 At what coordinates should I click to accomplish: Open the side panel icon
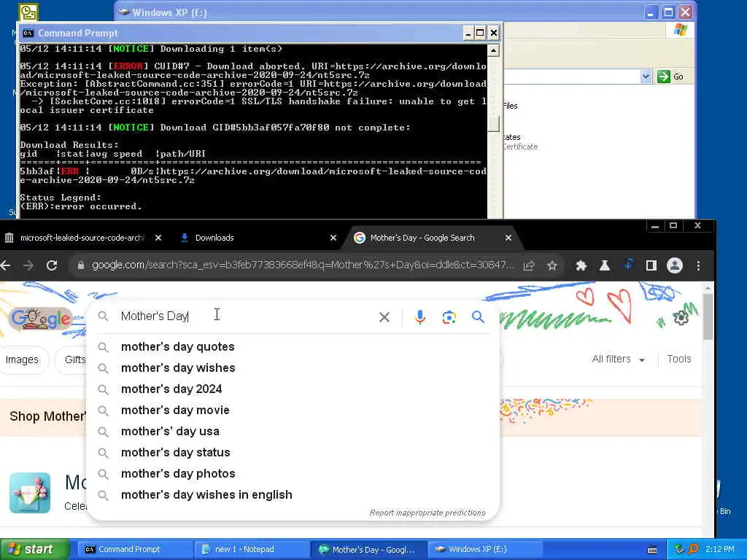(651, 265)
